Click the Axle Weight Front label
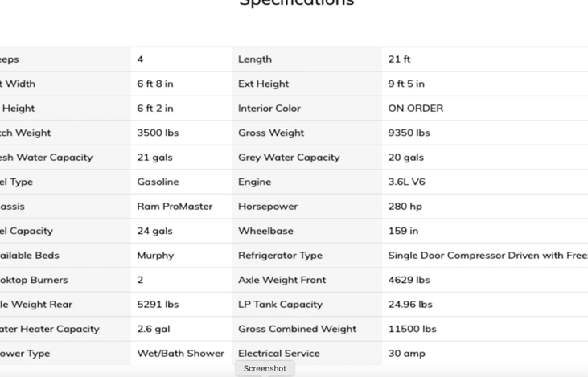 pyautogui.click(x=282, y=280)
